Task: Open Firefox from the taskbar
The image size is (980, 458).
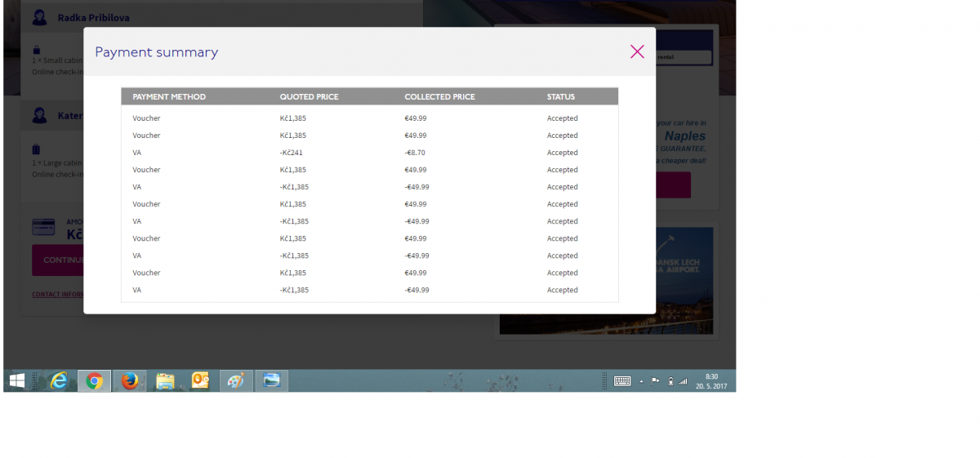Action: point(129,380)
